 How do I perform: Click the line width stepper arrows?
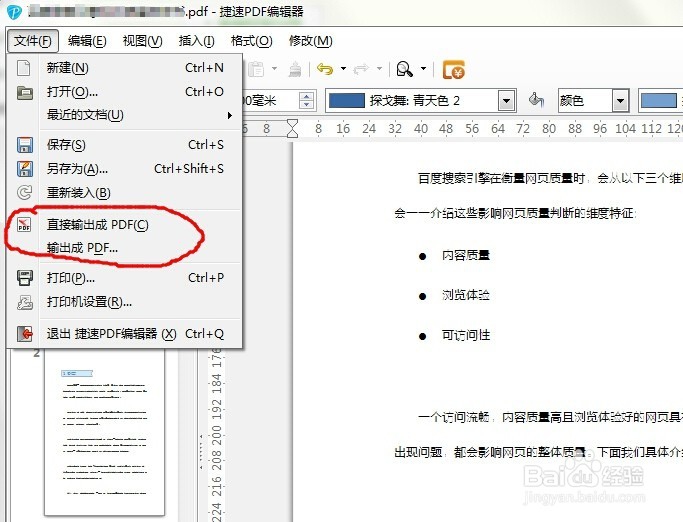[306, 101]
